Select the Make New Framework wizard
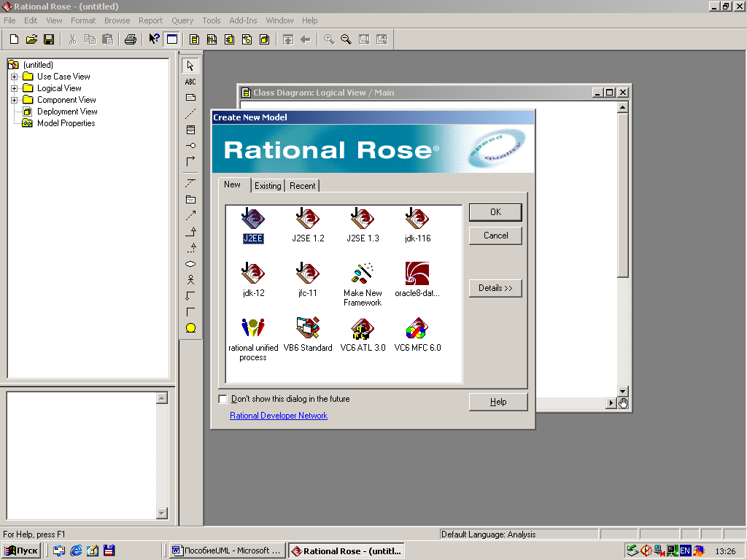 pyautogui.click(x=363, y=284)
